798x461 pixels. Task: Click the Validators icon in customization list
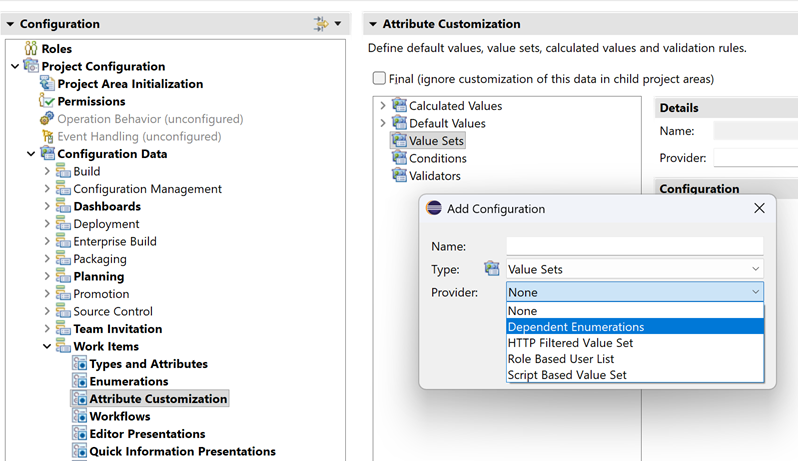[x=399, y=176]
